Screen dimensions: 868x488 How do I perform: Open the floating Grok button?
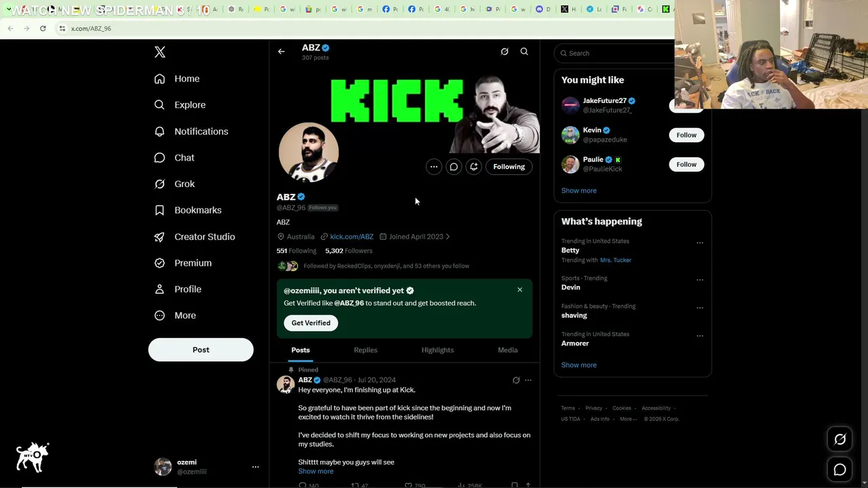(840, 440)
